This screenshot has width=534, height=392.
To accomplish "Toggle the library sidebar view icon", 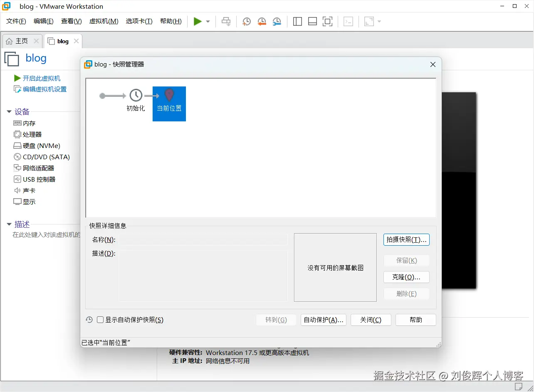I will (x=297, y=22).
